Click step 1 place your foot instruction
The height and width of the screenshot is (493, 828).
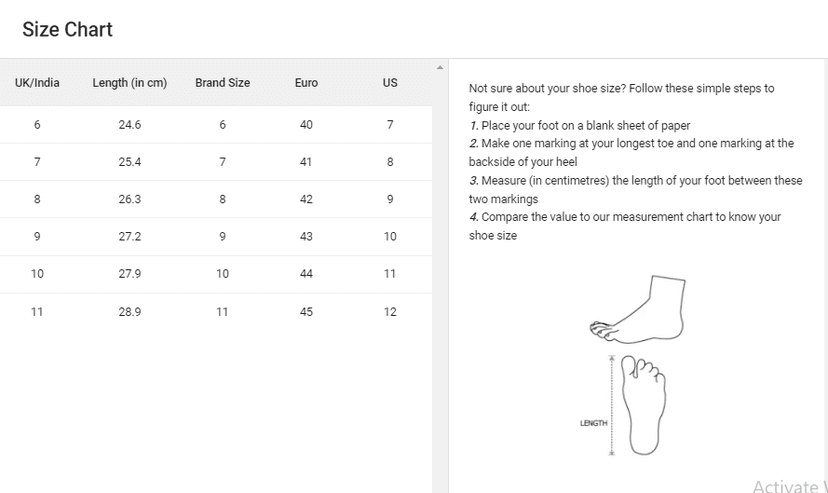pyautogui.click(x=580, y=126)
